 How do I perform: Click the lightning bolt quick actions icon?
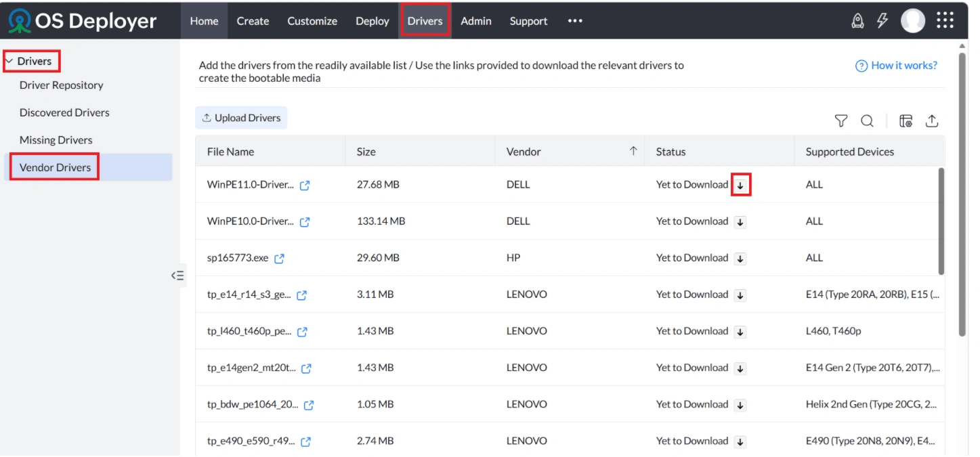pos(882,21)
